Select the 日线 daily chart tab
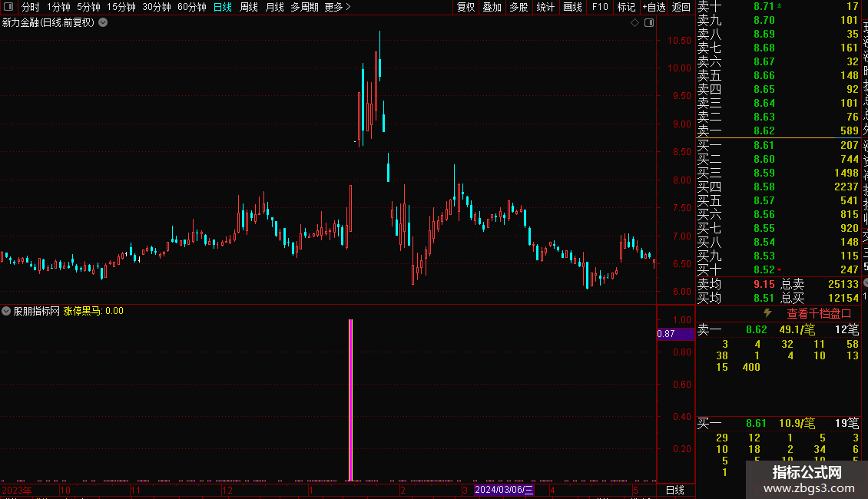This screenshot has width=868, height=499. click(223, 7)
